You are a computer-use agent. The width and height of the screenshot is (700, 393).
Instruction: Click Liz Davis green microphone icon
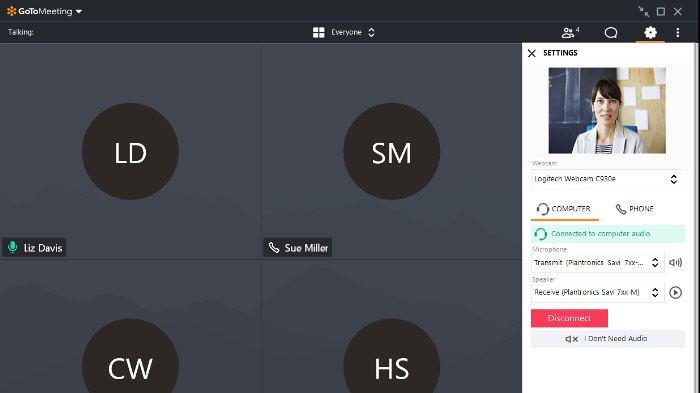click(12, 247)
